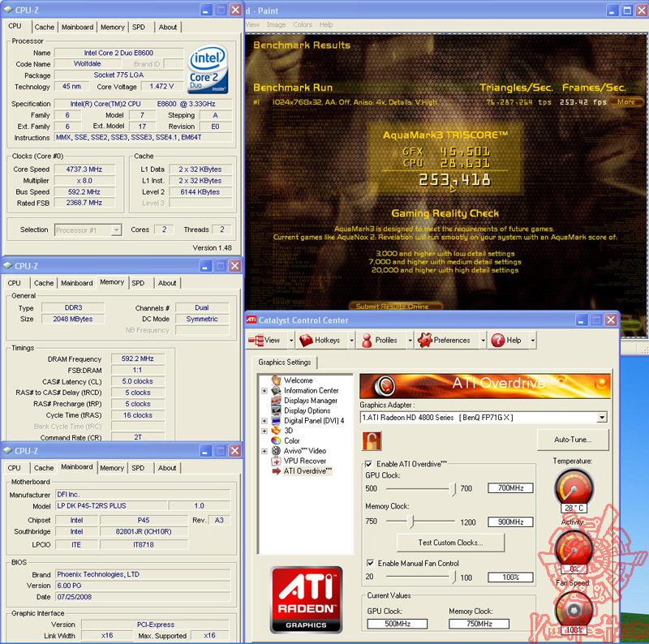Switch to Mainboard tab in top CPU-Z window

[77, 27]
